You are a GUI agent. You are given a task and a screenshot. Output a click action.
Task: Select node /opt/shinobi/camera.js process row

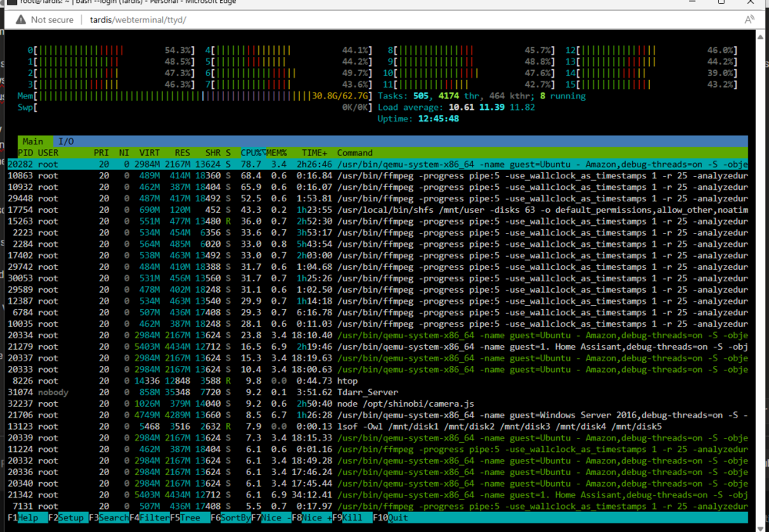[x=378, y=404]
